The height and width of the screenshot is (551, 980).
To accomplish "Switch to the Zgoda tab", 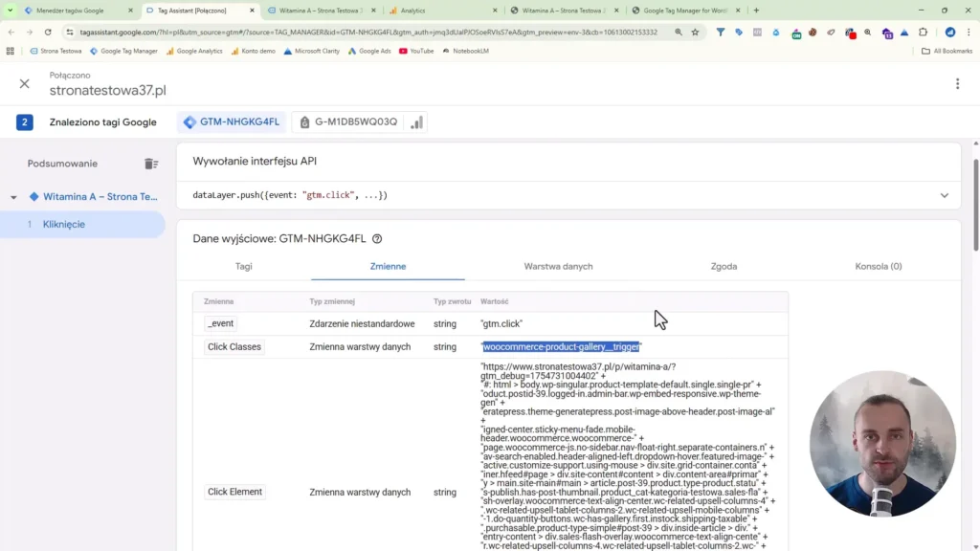I will [724, 266].
